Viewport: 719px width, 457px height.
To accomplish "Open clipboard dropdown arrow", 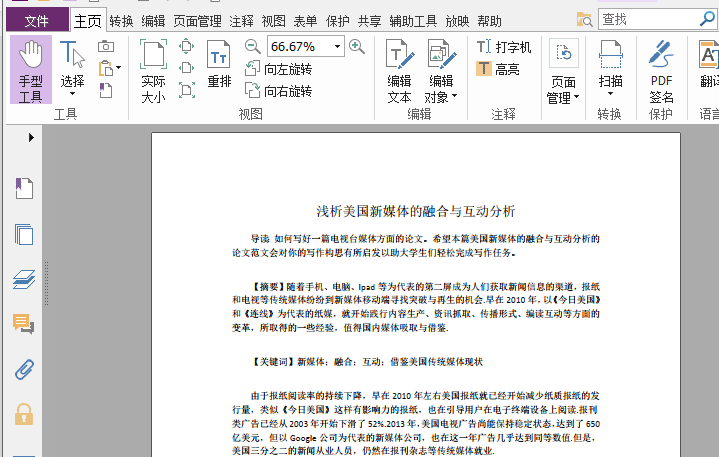I will click(119, 68).
